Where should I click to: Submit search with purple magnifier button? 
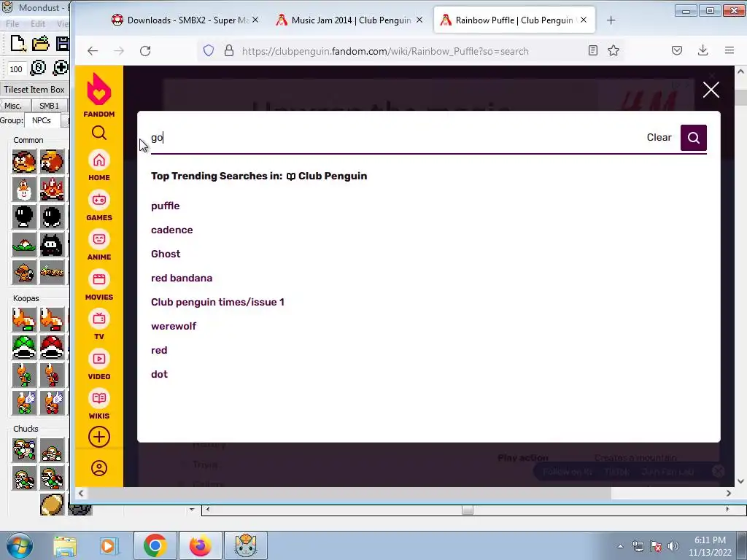point(694,138)
